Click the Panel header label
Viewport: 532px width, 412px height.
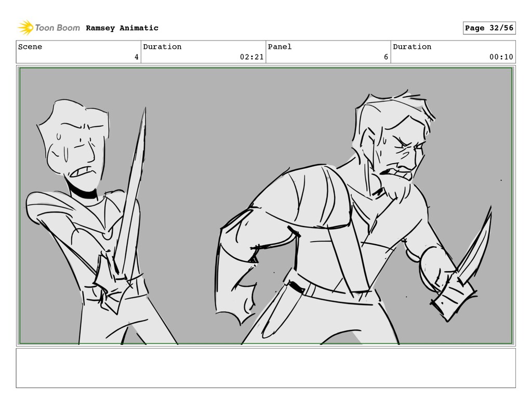point(280,47)
